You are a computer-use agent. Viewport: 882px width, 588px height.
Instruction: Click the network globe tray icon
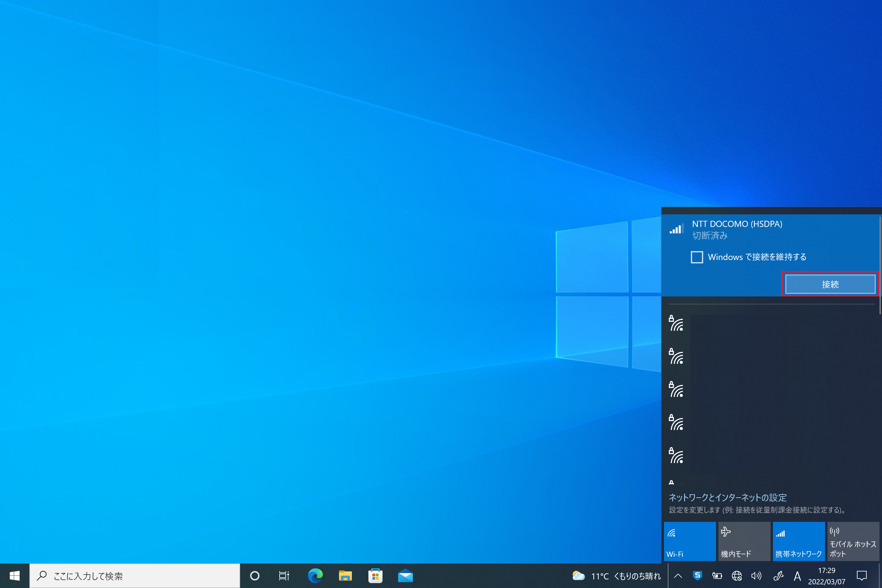737,576
